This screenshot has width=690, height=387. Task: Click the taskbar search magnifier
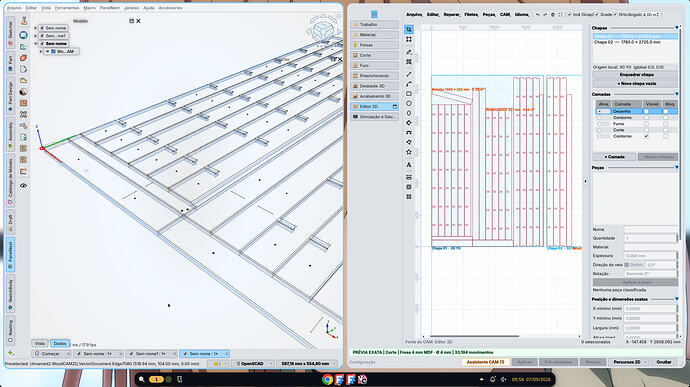141,379
